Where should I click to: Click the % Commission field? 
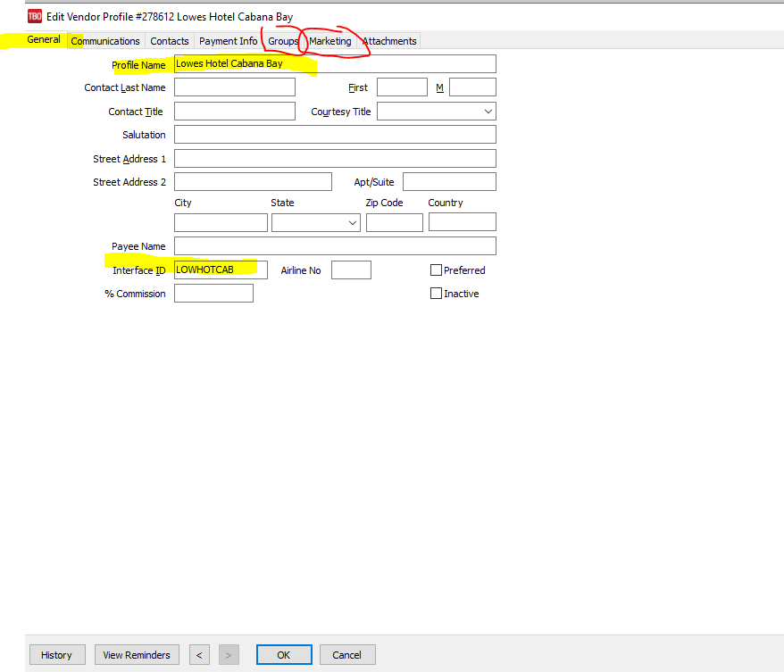[x=213, y=294]
